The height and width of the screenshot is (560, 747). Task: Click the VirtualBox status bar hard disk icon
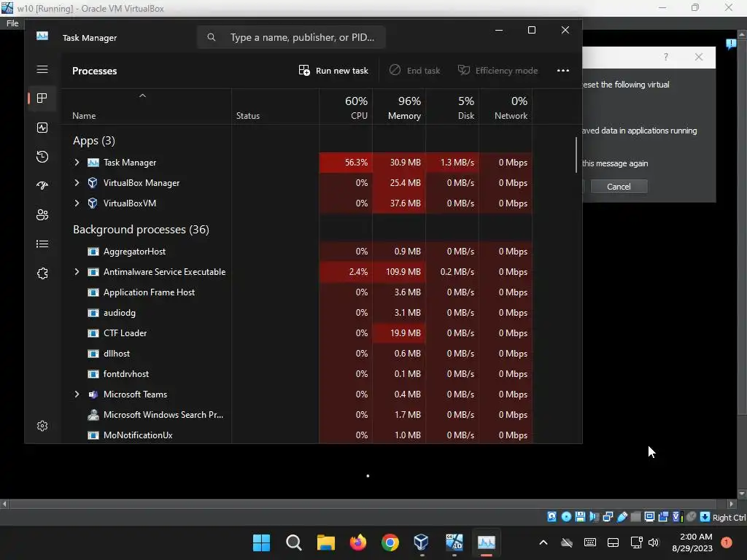coord(551,517)
